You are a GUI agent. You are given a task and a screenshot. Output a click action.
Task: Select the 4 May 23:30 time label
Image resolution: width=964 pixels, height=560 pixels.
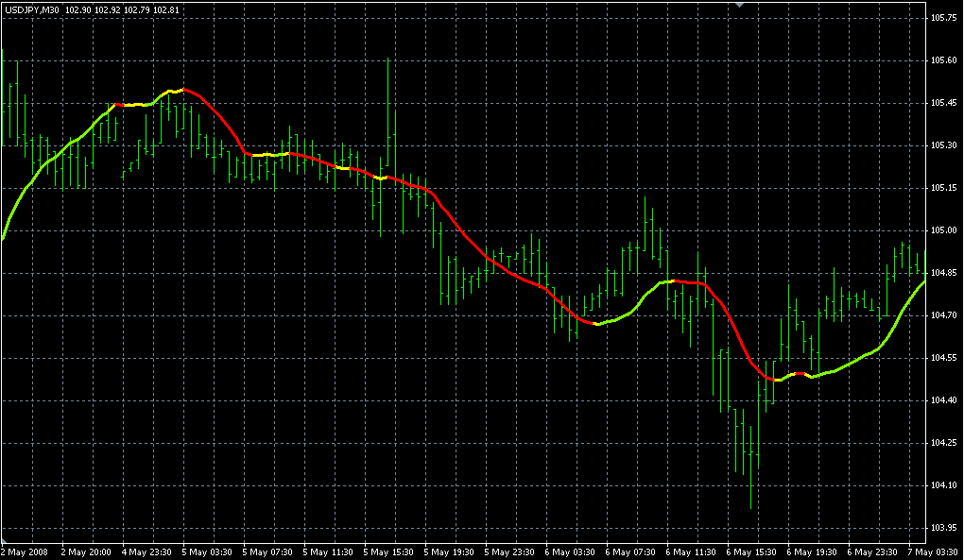(148, 552)
